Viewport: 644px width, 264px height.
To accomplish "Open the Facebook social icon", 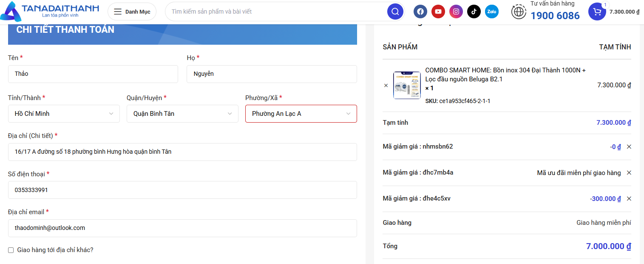I will (420, 11).
